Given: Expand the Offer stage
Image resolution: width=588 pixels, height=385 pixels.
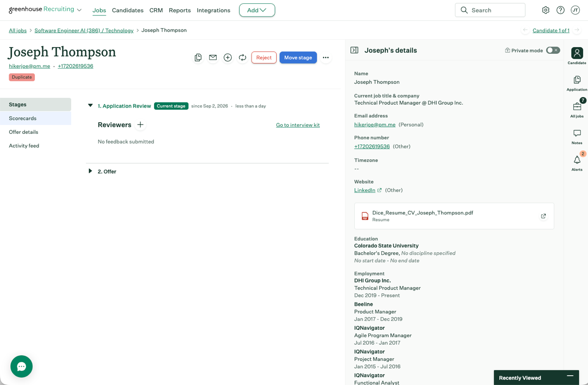Looking at the screenshot, I should 90,171.
